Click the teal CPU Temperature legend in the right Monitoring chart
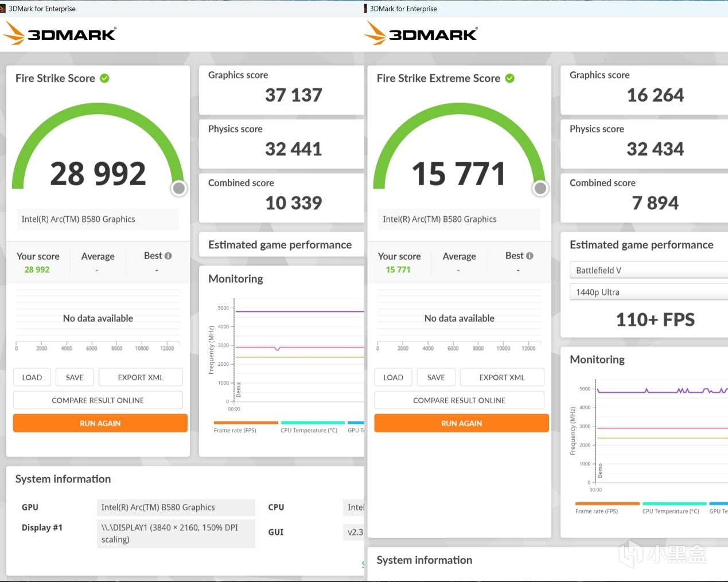The width and height of the screenshot is (728, 582). (x=674, y=507)
